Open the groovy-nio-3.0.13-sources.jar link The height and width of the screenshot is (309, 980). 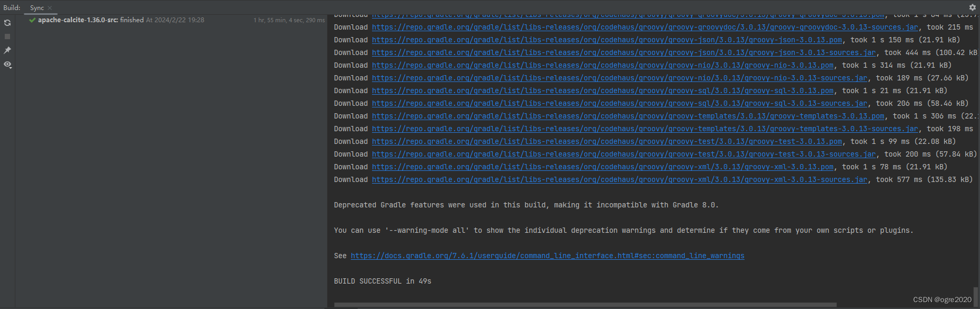tap(619, 78)
